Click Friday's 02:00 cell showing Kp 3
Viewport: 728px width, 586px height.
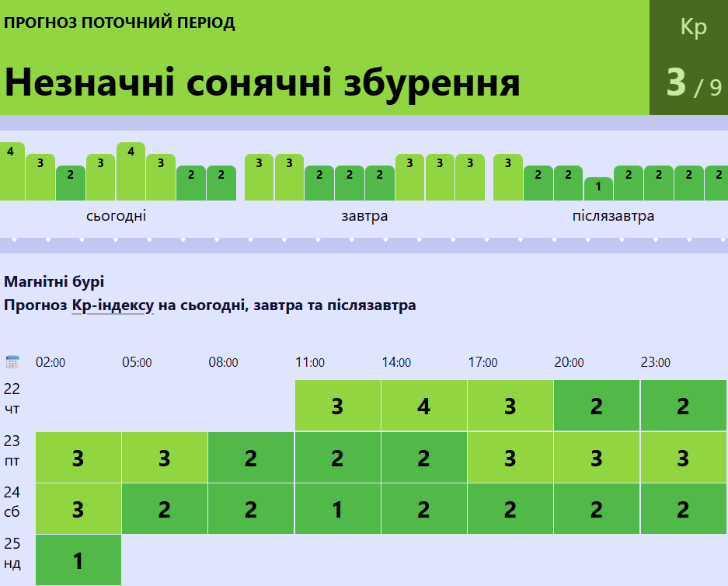[78, 458]
